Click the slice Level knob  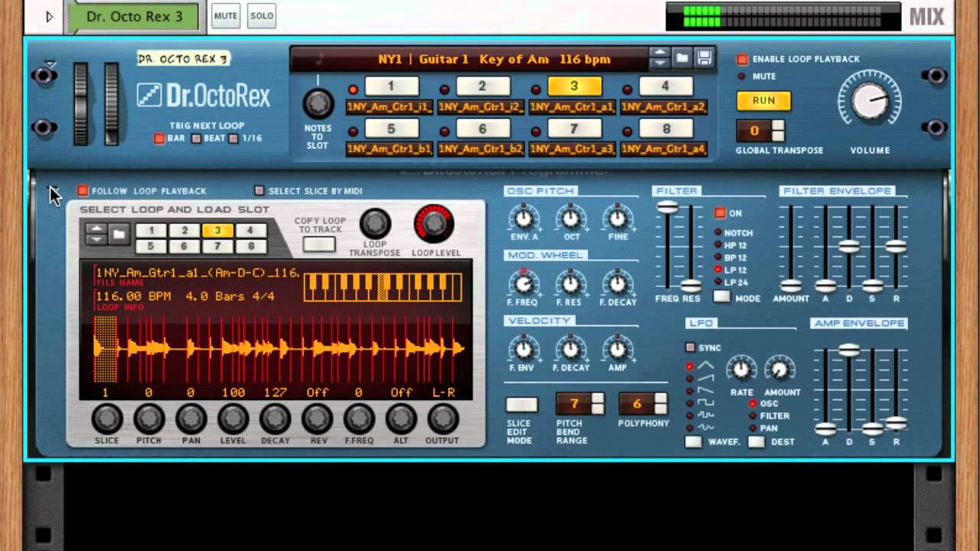(x=233, y=419)
